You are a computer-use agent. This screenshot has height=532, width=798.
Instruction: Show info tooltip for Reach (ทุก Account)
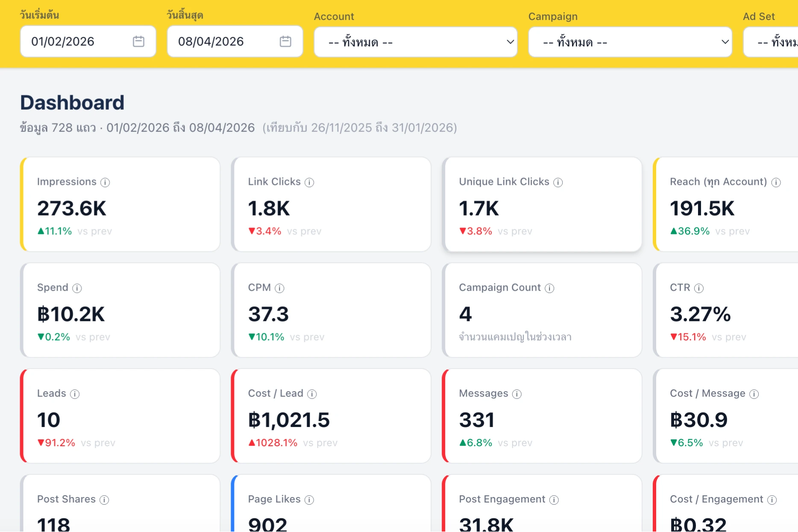pos(776,182)
